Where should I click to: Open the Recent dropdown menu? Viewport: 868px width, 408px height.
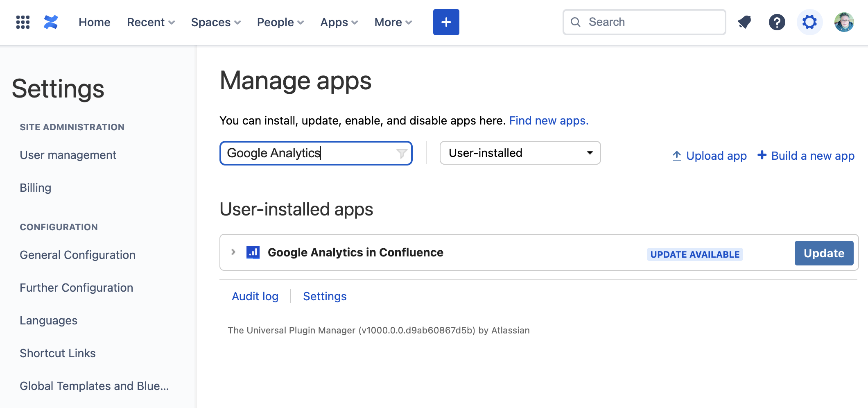click(x=151, y=22)
